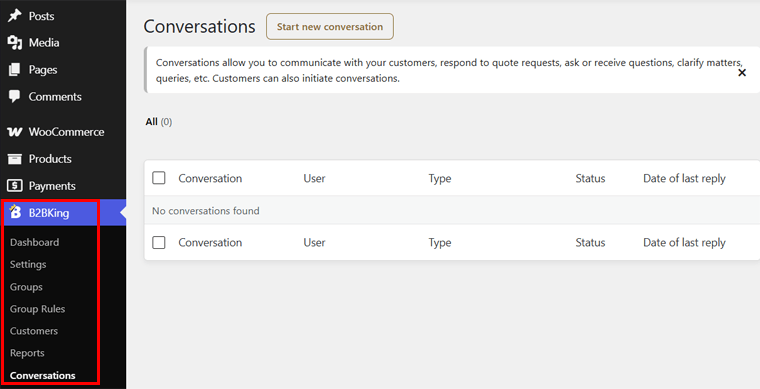Click the Products archive box icon
The width and height of the screenshot is (760, 389).
click(15, 158)
